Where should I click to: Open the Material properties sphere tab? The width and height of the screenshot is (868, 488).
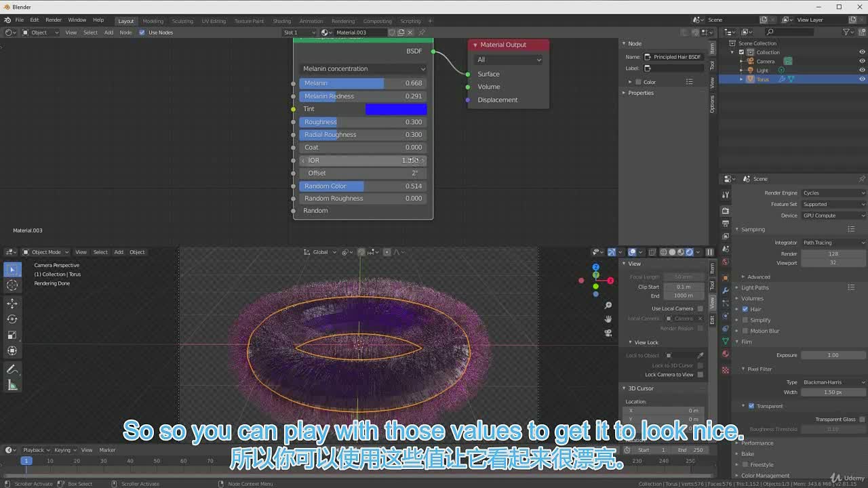(726, 354)
